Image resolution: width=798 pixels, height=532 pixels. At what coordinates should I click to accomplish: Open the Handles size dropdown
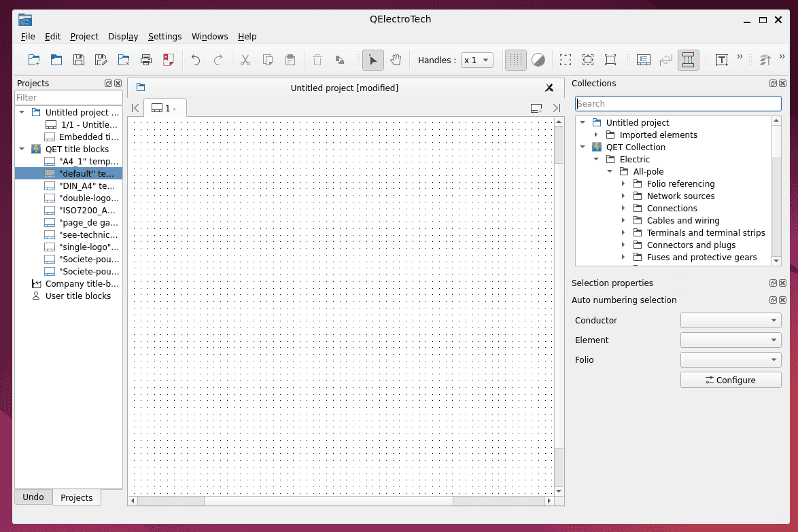tap(476, 60)
